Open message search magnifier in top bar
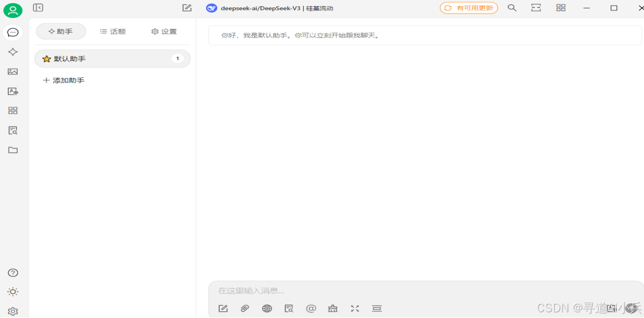644x318 pixels. [512, 8]
